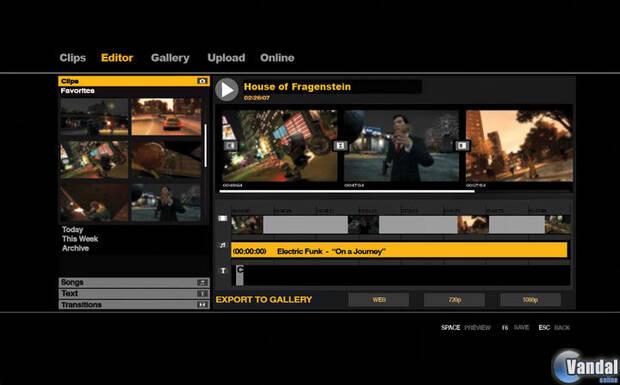Click the second gray clip segment on timeline
Screen dimensions: 620x385
point(418,225)
